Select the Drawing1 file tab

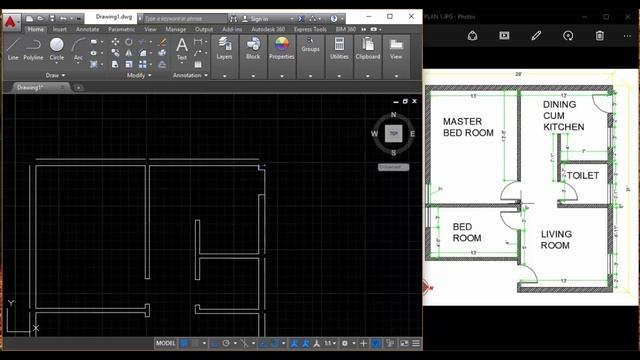coord(39,87)
